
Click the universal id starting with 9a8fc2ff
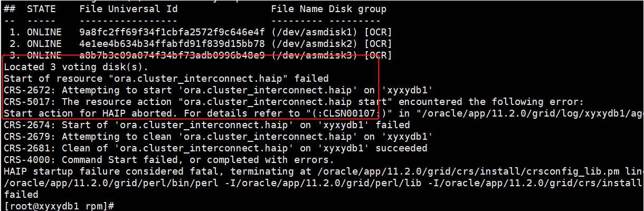[172, 32]
